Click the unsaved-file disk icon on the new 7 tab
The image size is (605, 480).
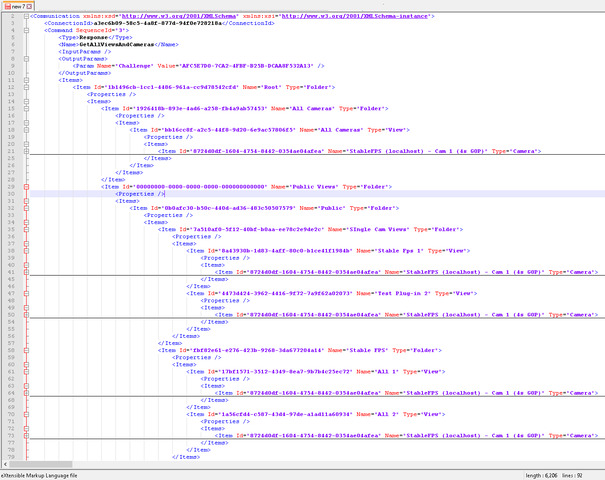(x=7, y=6)
